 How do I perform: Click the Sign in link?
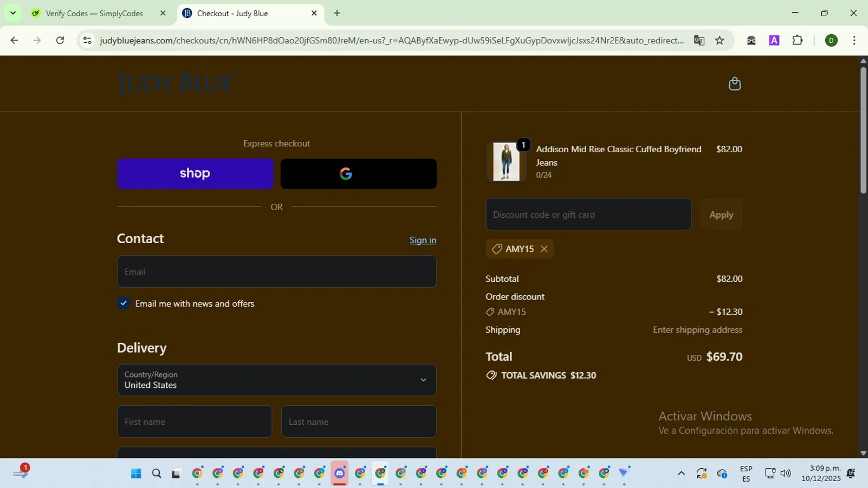click(x=423, y=240)
